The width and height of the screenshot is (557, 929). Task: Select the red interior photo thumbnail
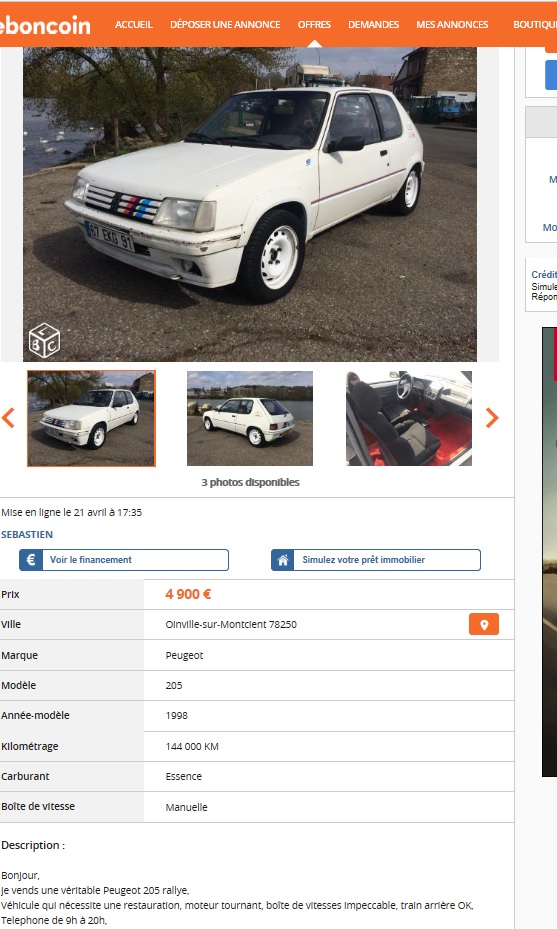409,418
